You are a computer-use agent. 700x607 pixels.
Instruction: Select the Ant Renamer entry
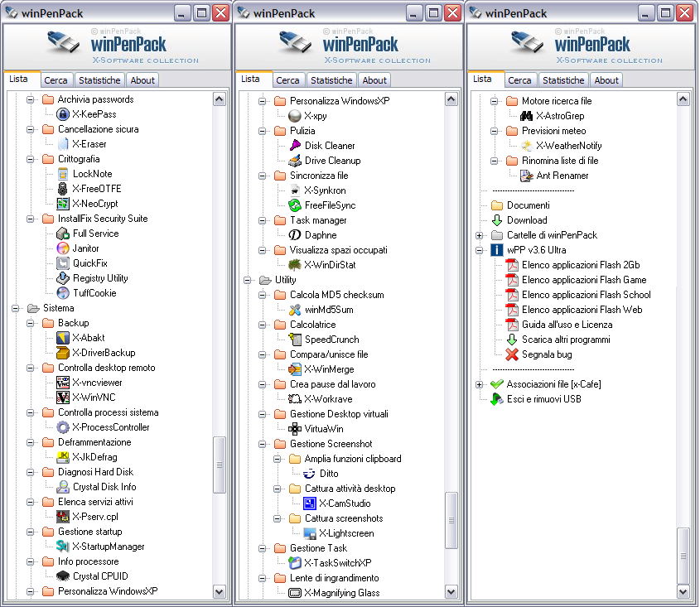(x=562, y=176)
